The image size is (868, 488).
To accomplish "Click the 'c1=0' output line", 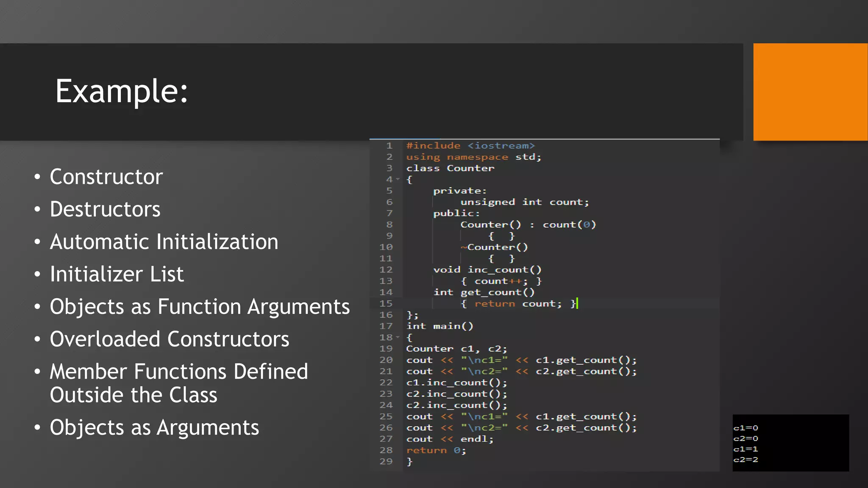I will (746, 428).
